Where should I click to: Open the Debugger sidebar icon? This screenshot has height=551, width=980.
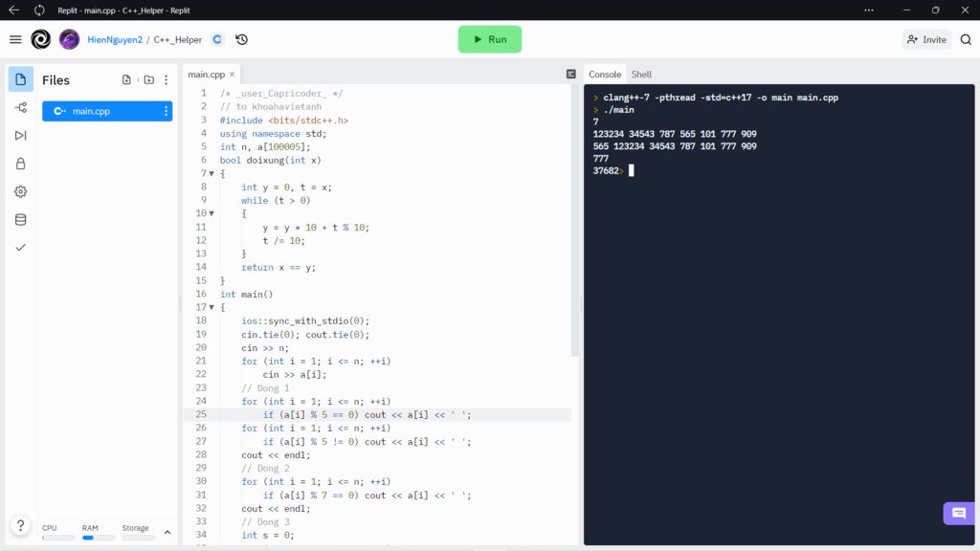pyautogui.click(x=21, y=136)
